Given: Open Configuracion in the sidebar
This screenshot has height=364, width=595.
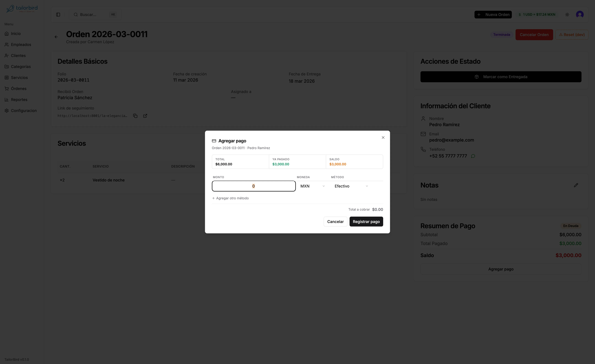Looking at the screenshot, I should point(22,111).
